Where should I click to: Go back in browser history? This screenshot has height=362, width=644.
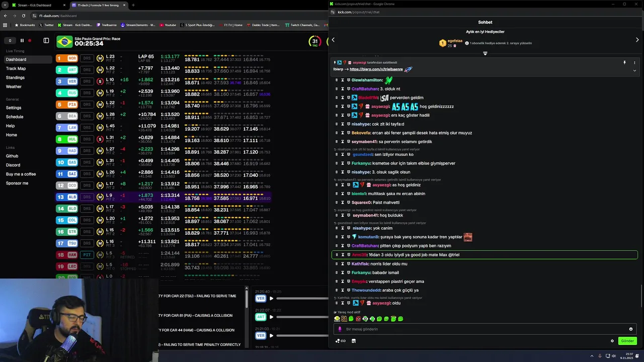5,16
